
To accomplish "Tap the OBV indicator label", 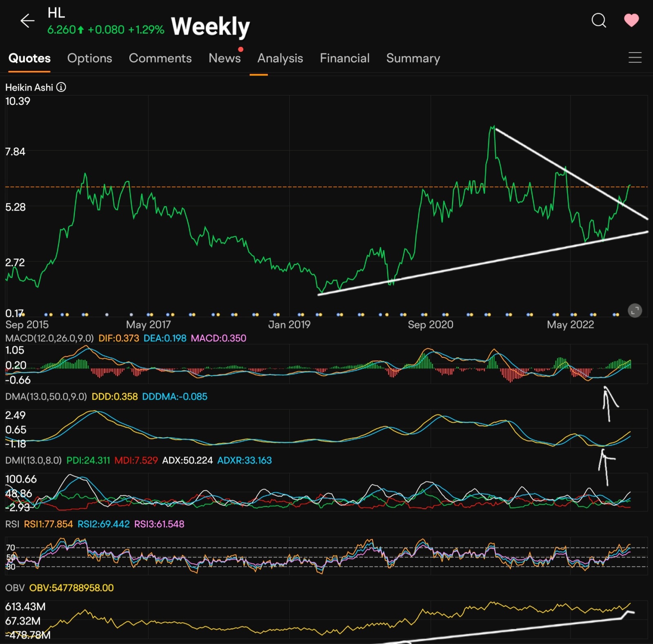I will pos(15,588).
